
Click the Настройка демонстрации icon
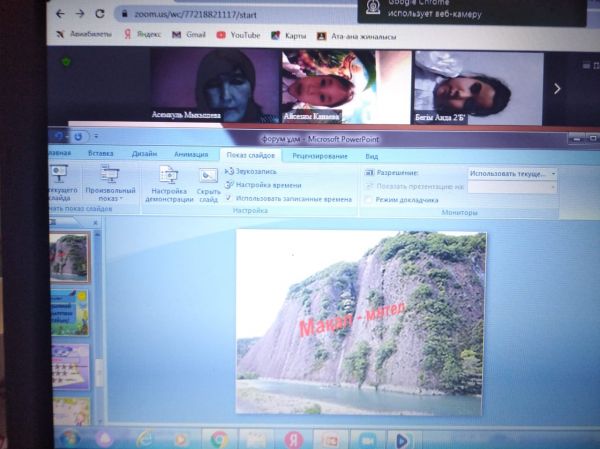coord(168,176)
